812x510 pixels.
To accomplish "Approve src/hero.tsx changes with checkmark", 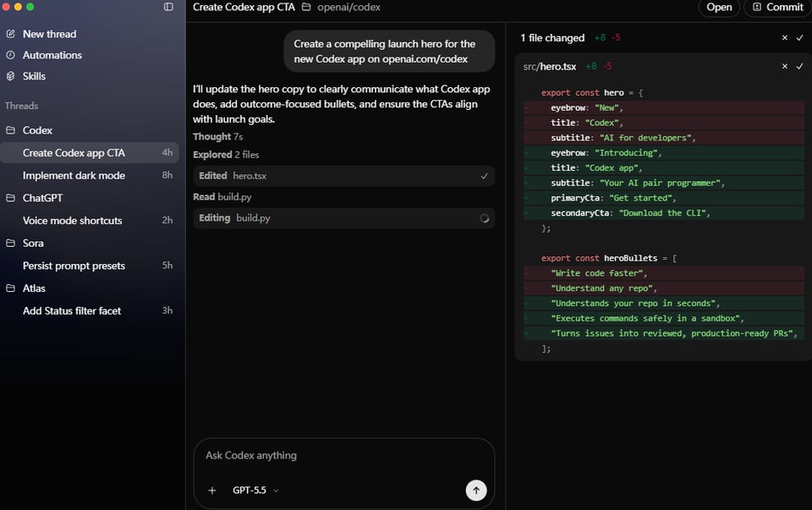I will coord(799,66).
